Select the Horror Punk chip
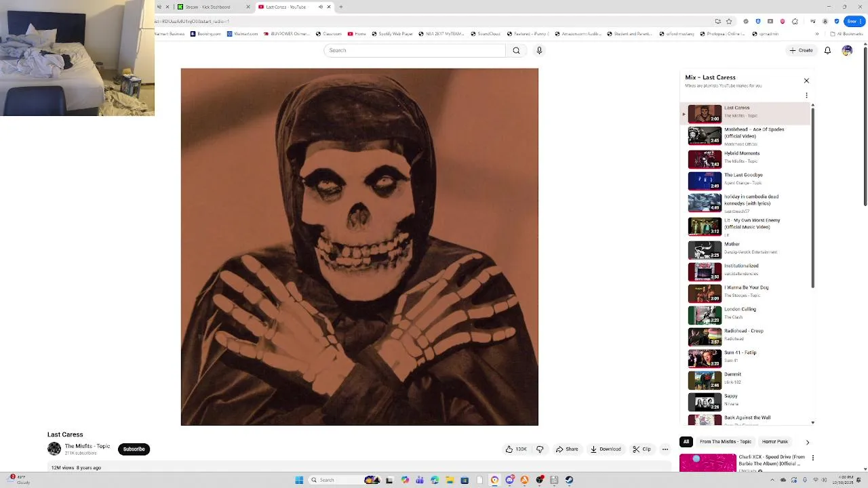The width and height of the screenshot is (868, 488). coord(775,442)
